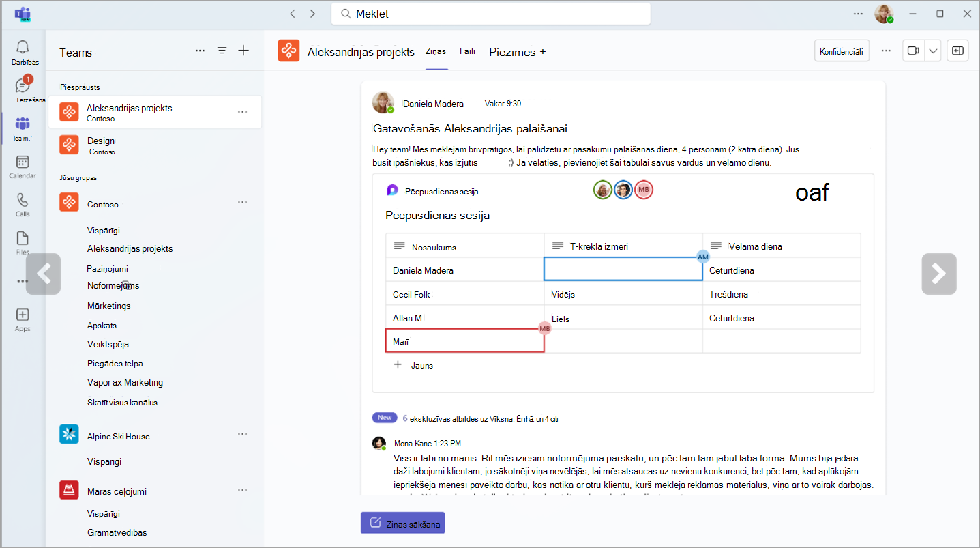Open the Calls phone icon
Viewport: 980px width, 548px height.
[23, 201]
